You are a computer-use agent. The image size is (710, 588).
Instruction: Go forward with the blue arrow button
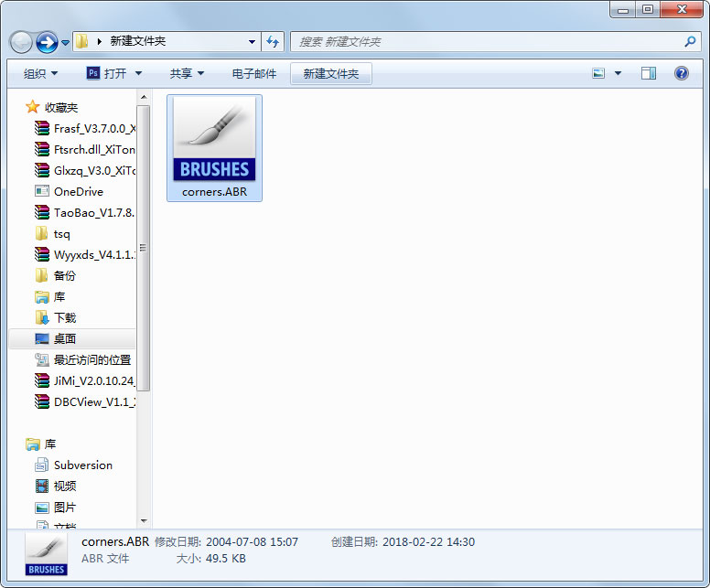coord(47,43)
